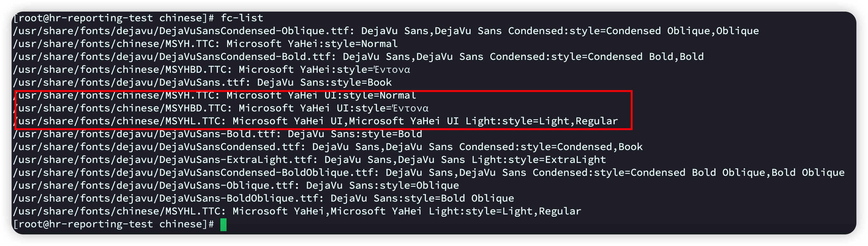Click the MSYH.TTC Microsoft YaHei style=Normal line
Screen dimensions: 868x246
pos(205,44)
